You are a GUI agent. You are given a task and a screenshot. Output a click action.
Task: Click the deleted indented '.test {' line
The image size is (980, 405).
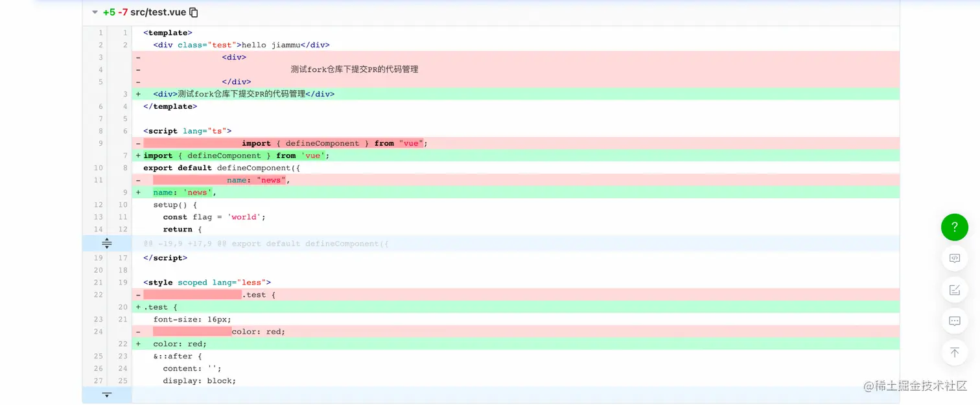[515, 295]
